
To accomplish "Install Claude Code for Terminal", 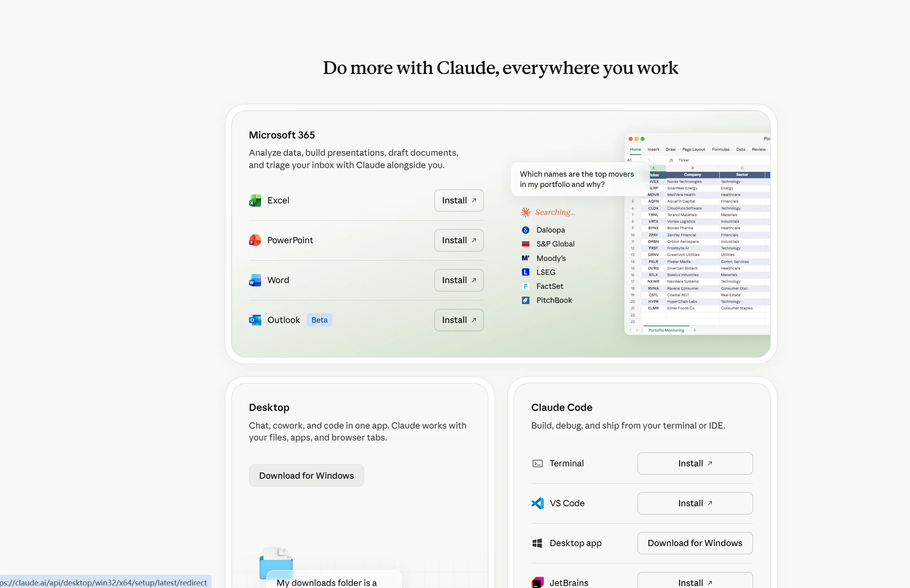I will 695,463.
